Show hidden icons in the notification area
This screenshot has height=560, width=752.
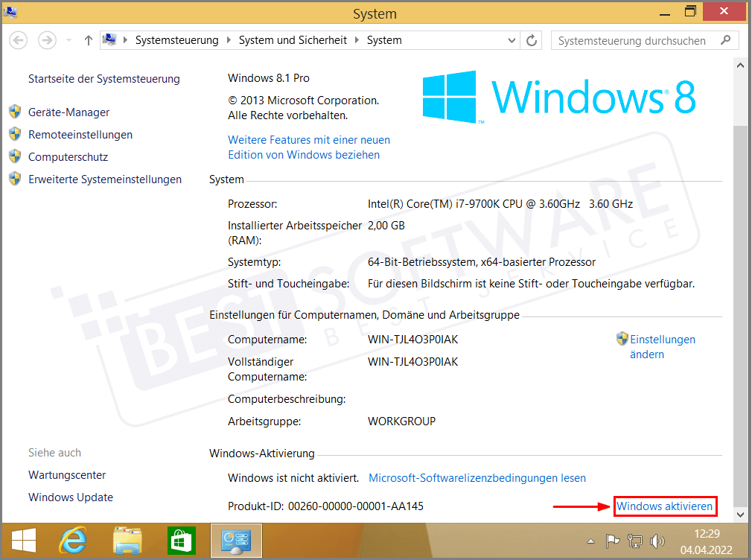click(590, 541)
